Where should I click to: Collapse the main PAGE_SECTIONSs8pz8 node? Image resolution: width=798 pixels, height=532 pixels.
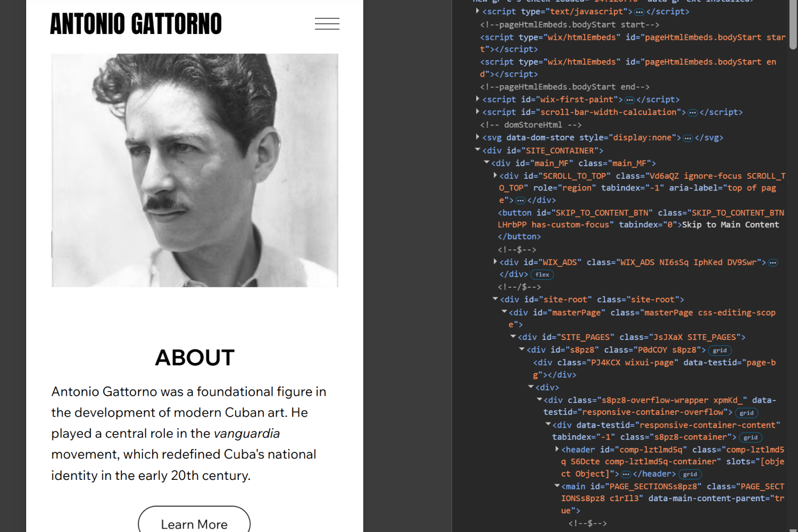[x=556, y=486]
